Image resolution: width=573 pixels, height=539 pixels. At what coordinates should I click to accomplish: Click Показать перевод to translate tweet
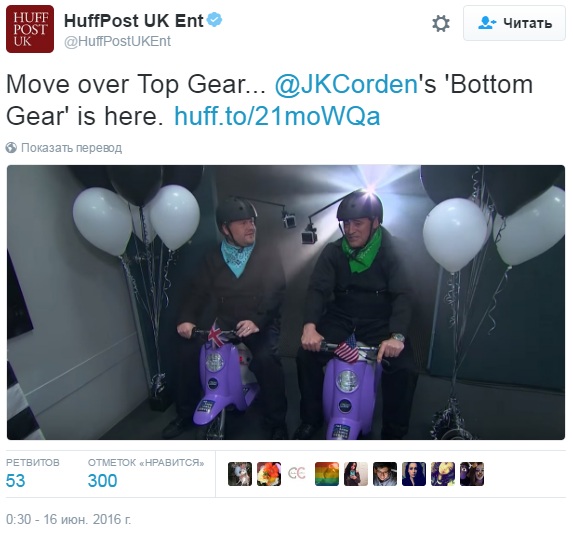click(x=72, y=148)
